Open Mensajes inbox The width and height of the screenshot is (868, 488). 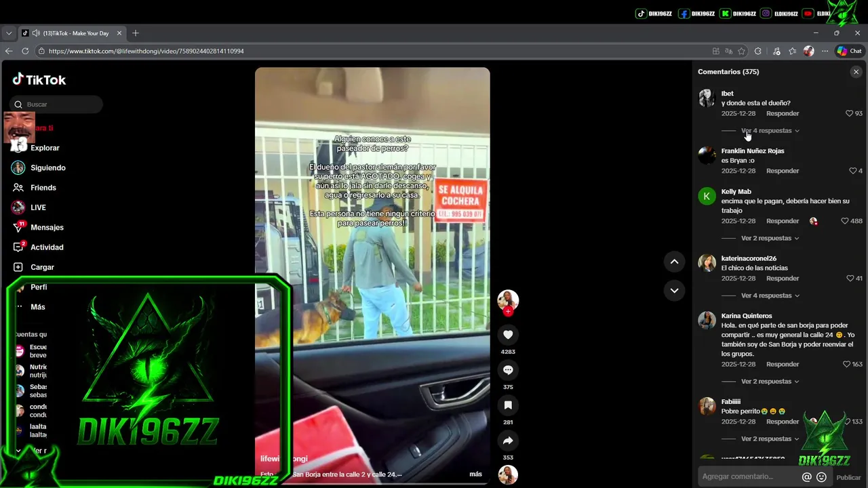click(47, 227)
